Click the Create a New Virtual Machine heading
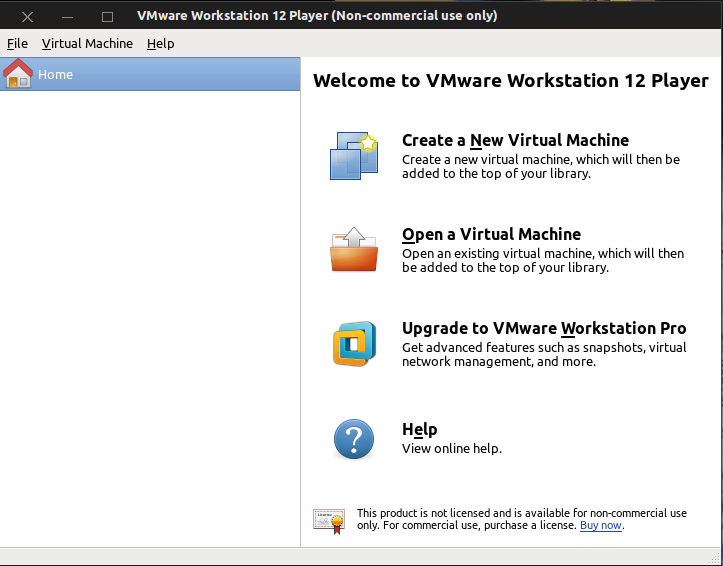The width and height of the screenshot is (723, 566). [515, 140]
